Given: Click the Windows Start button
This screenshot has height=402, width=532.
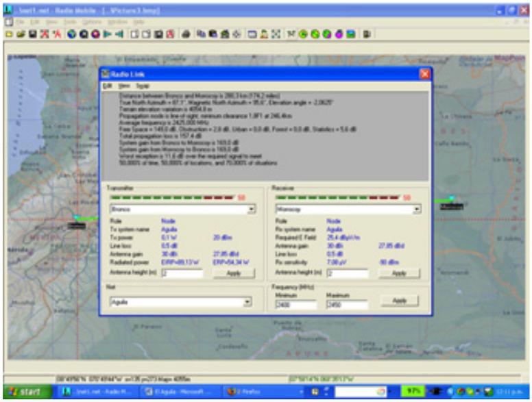Looking at the screenshot, I should click(x=25, y=392).
